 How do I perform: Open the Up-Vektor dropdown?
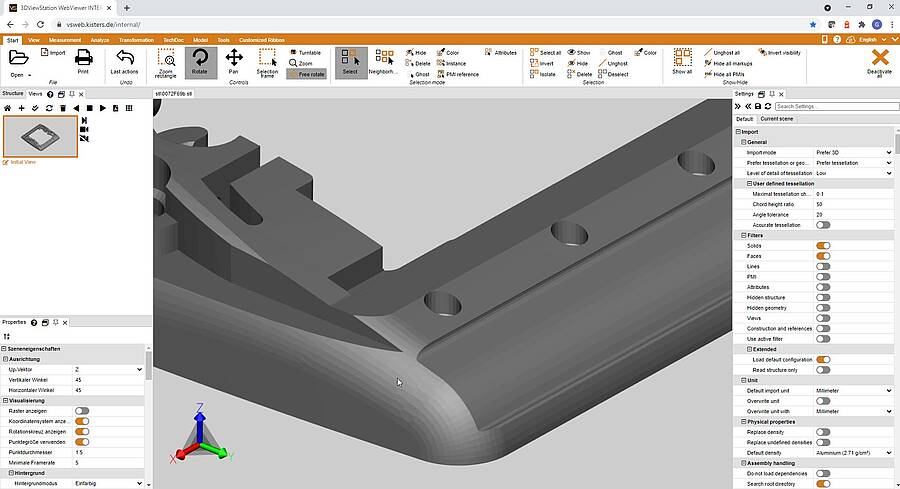(108, 370)
